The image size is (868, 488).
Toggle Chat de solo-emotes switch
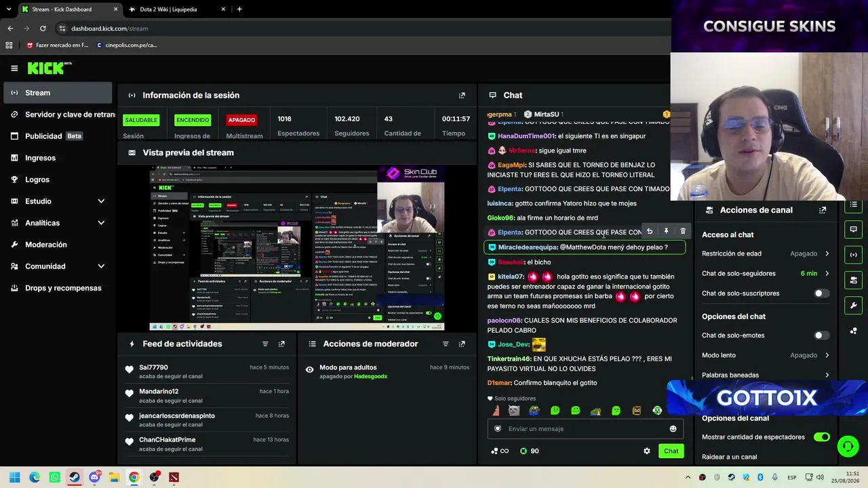pyautogui.click(x=821, y=335)
